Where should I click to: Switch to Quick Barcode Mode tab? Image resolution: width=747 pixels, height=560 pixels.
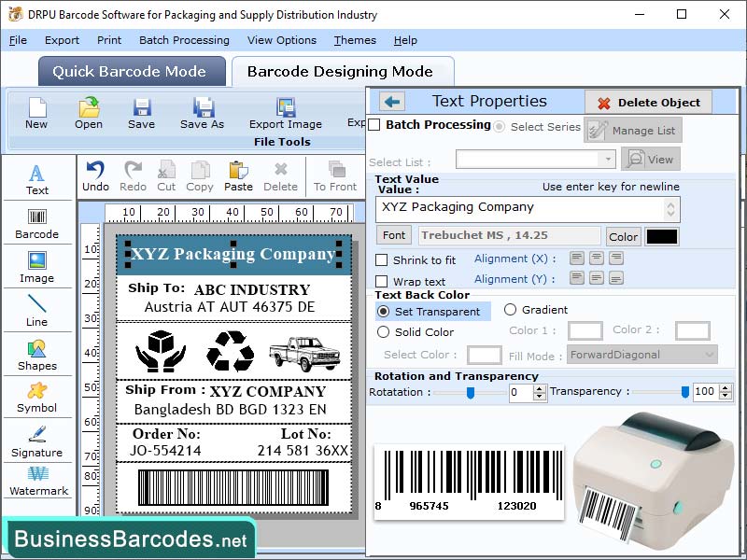[131, 71]
